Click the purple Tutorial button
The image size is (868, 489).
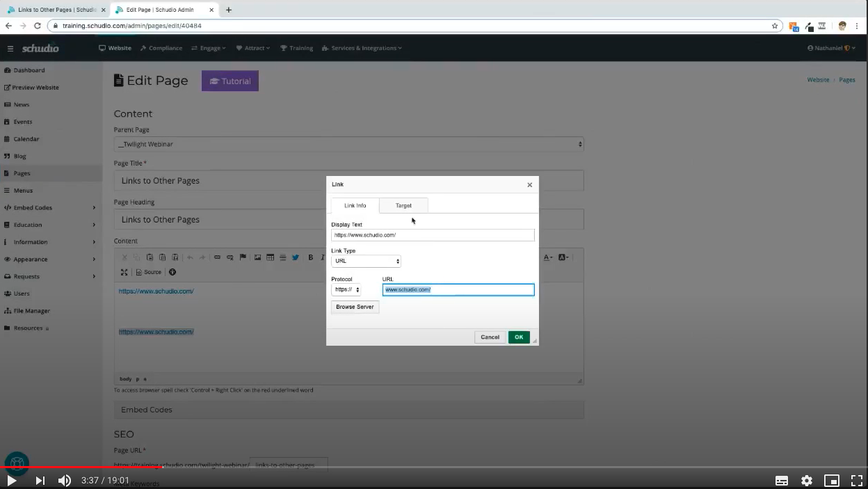pyautogui.click(x=230, y=81)
